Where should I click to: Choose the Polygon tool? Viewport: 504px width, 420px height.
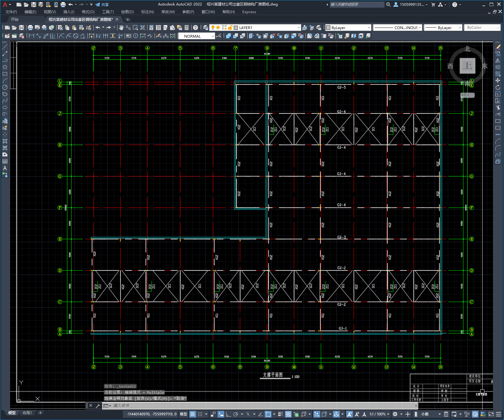pyautogui.click(x=5, y=67)
